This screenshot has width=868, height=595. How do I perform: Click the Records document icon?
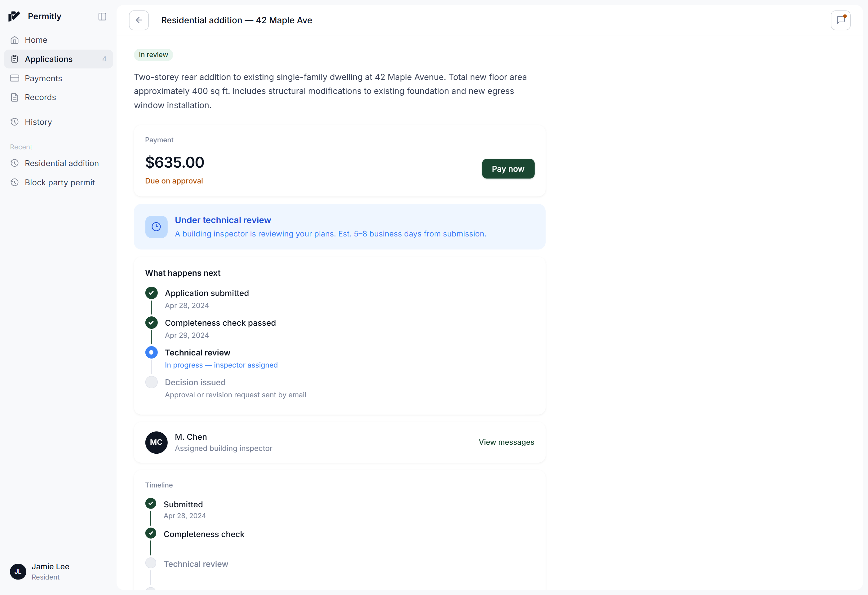15,97
